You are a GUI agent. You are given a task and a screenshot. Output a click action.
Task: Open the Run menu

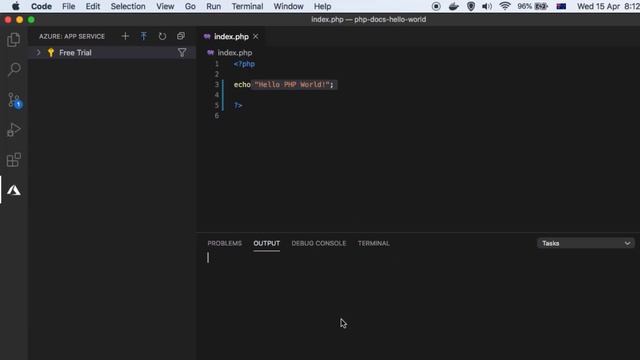[x=213, y=7]
